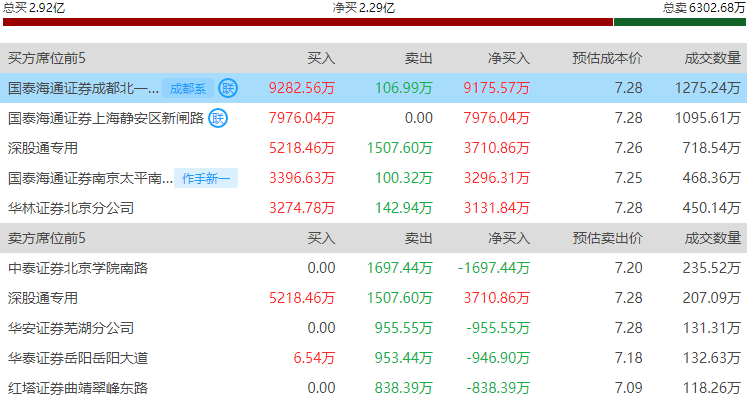Viewport: 747px width, 397px height.
Task: Open 深股通专用 in the buyer list
Action: click(x=42, y=148)
